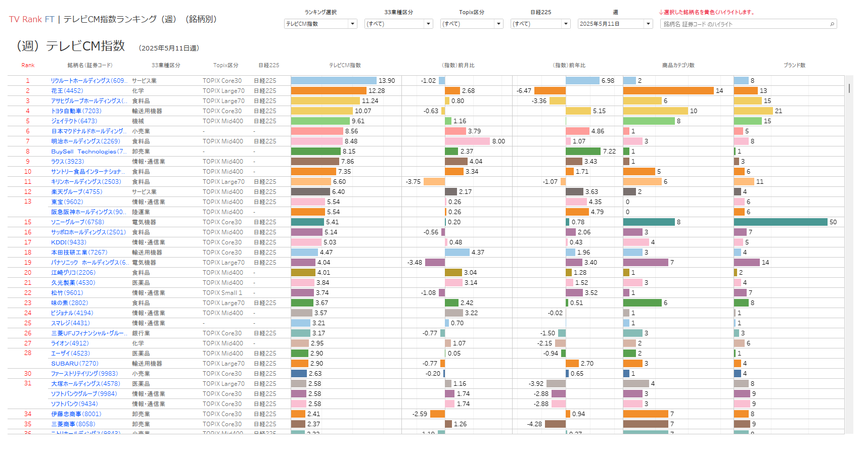Type in the 銘柄名 証券コード highlight field
Screen dimensions: 868x453
743,24
